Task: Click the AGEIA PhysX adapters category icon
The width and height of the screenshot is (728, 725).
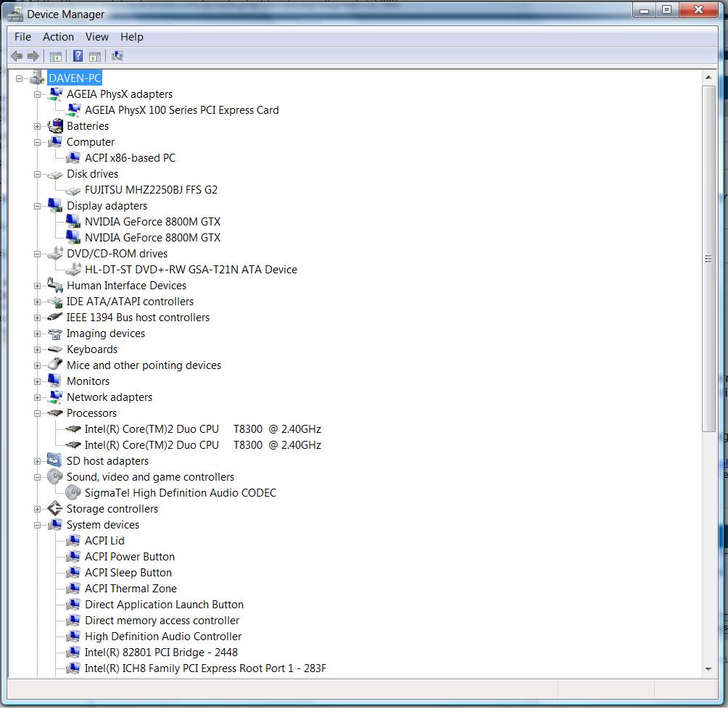Action: [55, 94]
